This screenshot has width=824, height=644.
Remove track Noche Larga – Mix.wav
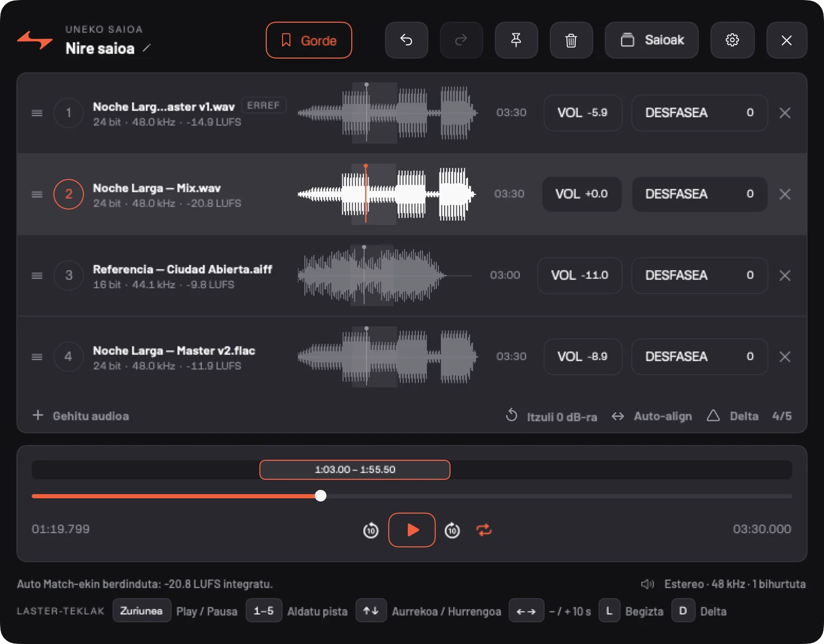click(x=785, y=194)
